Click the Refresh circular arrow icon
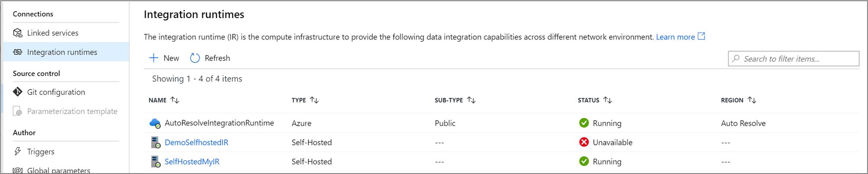This screenshot has height=174, width=868. click(195, 58)
